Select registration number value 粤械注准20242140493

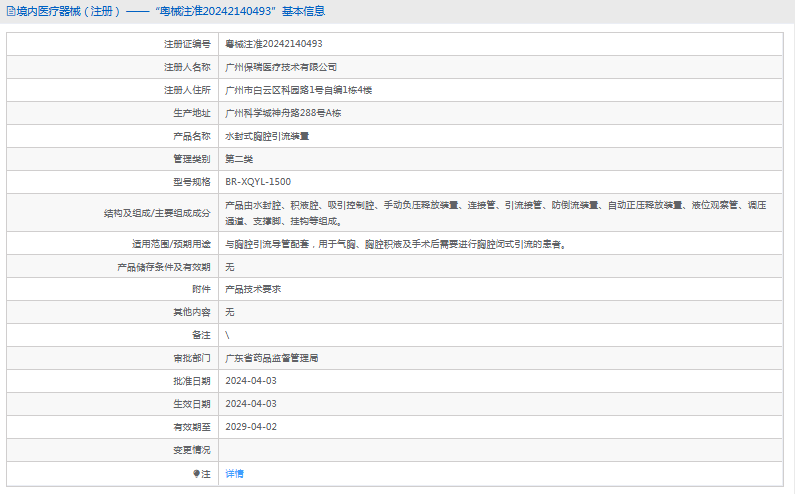[274, 44]
